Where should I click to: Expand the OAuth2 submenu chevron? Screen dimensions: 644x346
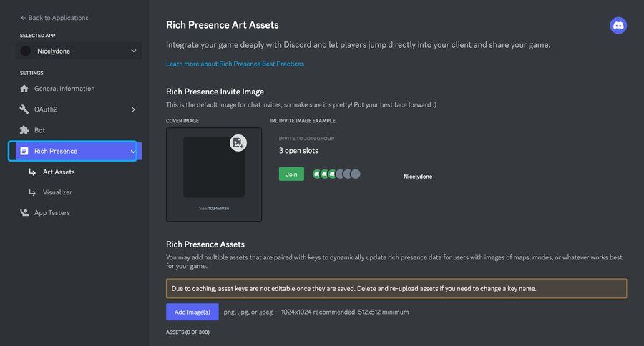[133, 109]
